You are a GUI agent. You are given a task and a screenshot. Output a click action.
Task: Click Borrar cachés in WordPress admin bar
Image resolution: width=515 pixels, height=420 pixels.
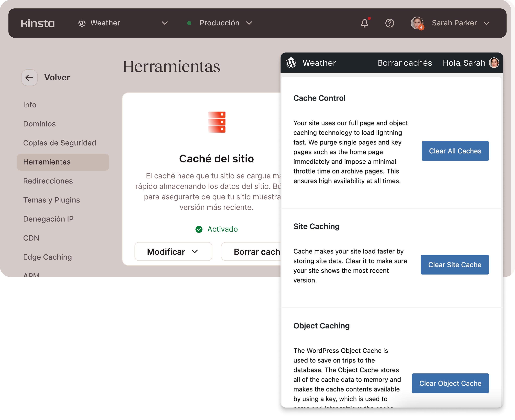405,63
